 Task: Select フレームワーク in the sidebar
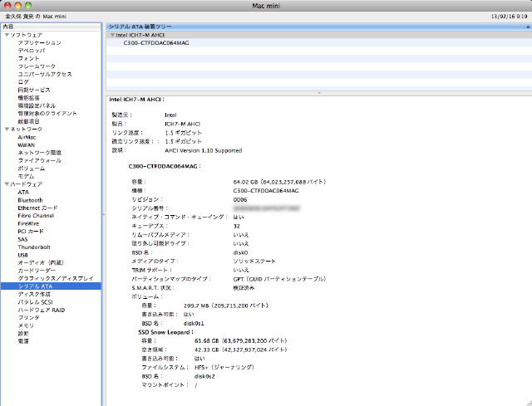(37, 66)
